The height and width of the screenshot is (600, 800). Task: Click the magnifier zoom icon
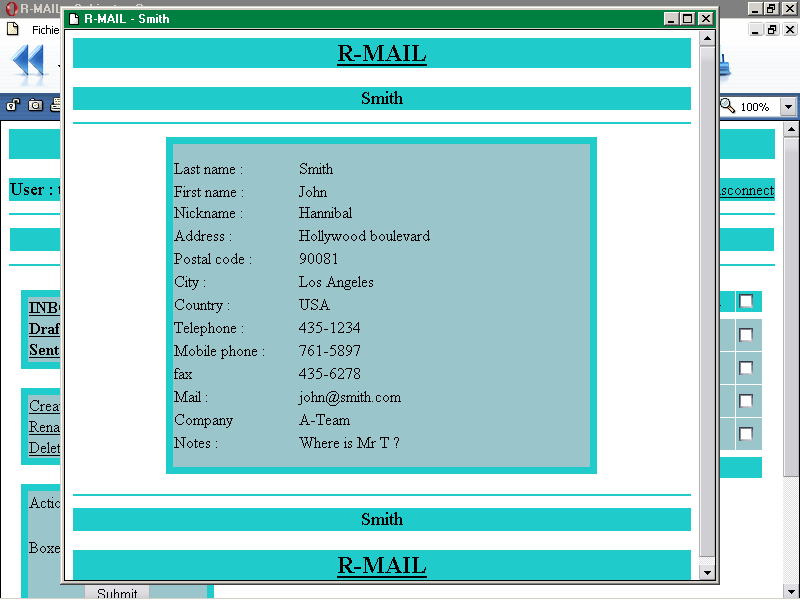727,106
